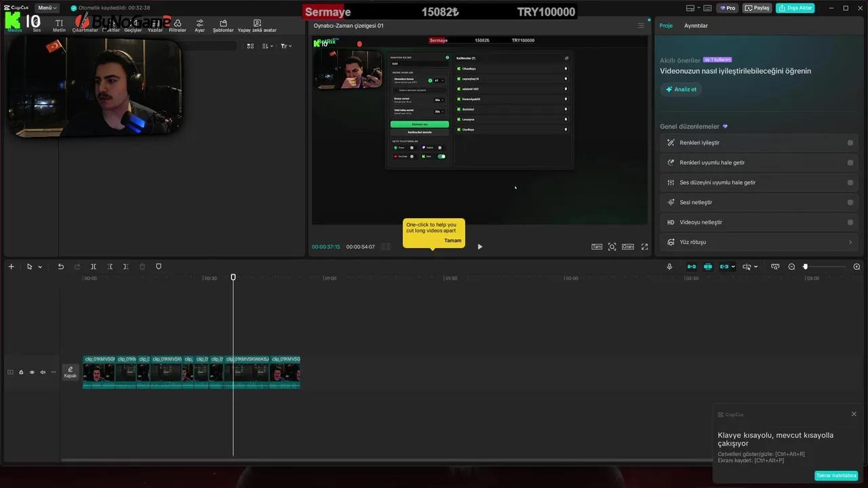
Task: Open the Şablonlar templates tab
Action: [223, 26]
